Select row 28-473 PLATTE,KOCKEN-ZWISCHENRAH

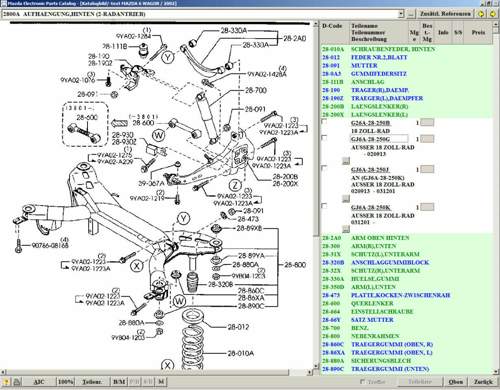(x=406, y=295)
